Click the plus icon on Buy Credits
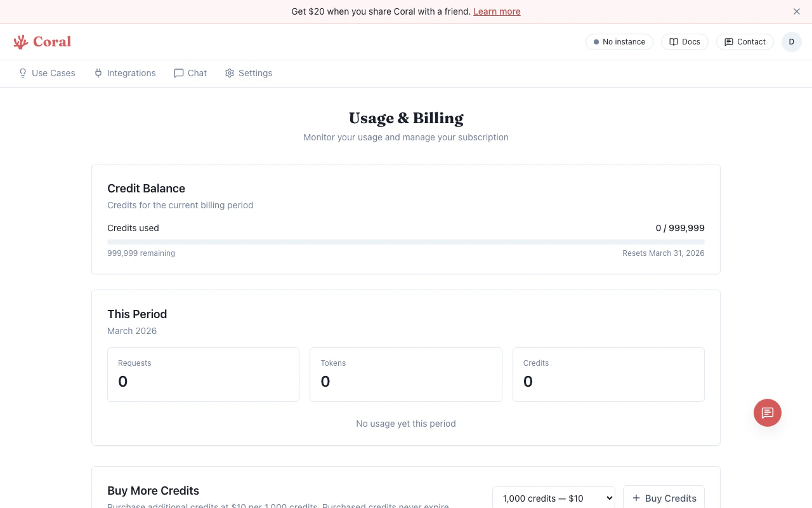Viewport: 812px width, 508px height. click(x=635, y=498)
